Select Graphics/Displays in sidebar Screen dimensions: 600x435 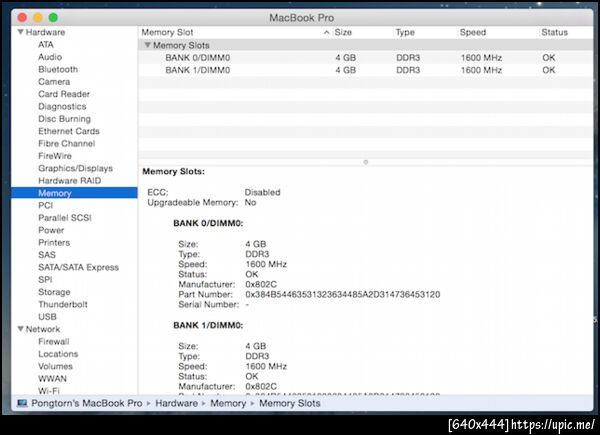75,168
